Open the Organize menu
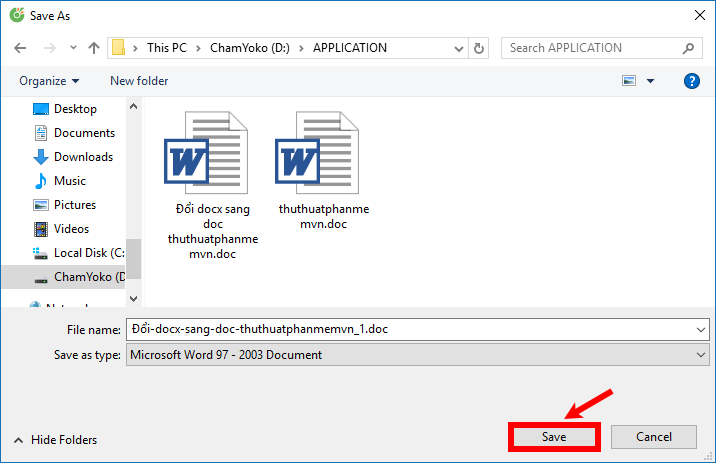This screenshot has width=716, height=463. (x=49, y=81)
